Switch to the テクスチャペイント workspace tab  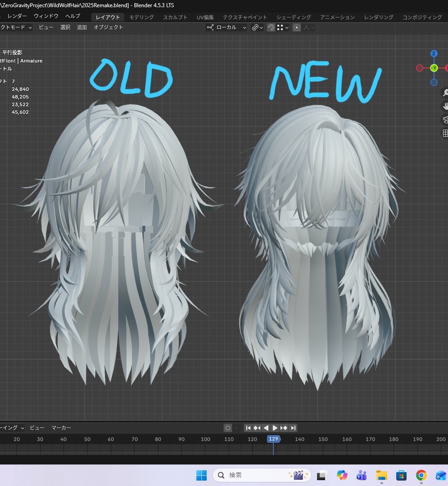(x=245, y=18)
